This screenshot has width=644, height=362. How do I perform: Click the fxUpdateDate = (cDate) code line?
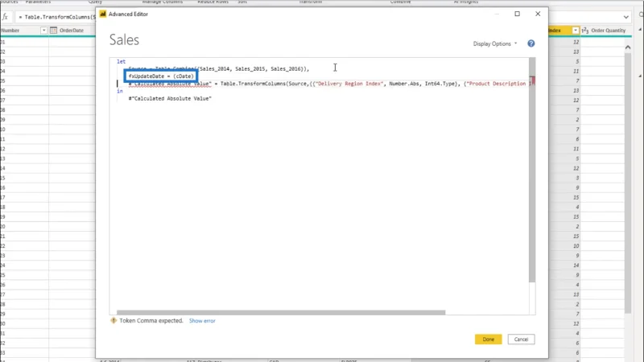pos(161,76)
